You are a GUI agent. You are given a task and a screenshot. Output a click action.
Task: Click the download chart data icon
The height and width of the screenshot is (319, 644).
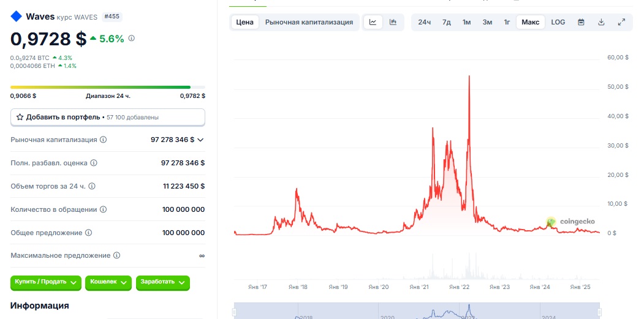601,22
